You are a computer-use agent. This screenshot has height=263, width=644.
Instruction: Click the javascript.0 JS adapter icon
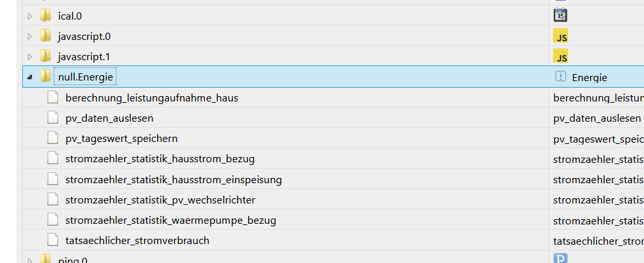560,36
